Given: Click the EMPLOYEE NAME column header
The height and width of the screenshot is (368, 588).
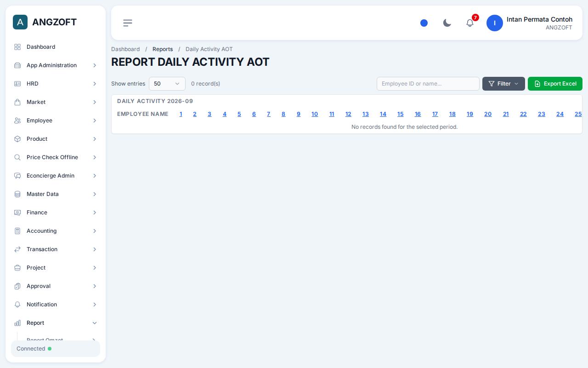Looking at the screenshot, I should click(x=143, y=114).
